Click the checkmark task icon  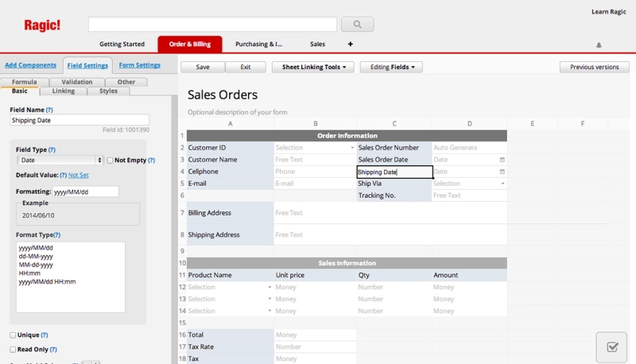[612, 347]
